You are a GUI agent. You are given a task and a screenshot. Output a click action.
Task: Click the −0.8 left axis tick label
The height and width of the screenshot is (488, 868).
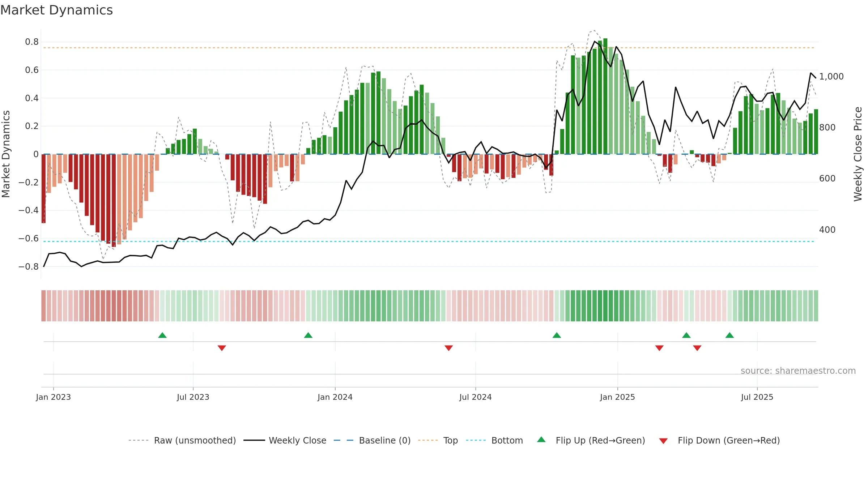pyautogui.click(x=29, y=266)
